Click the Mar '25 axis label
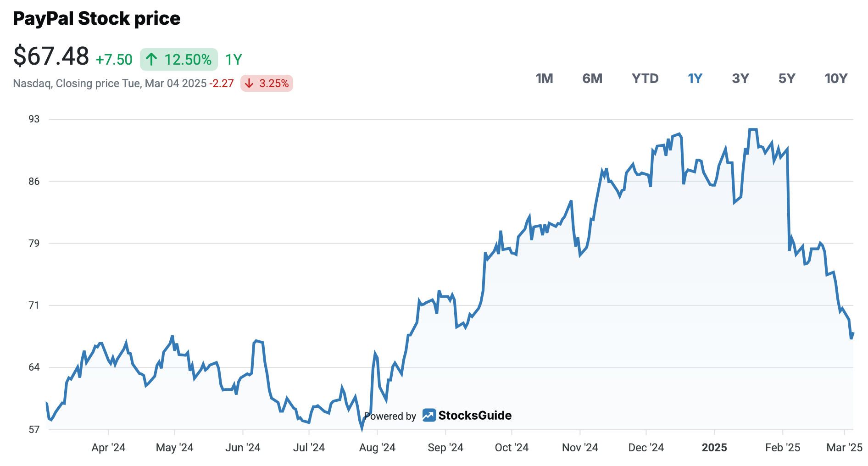The height and width of the screenshot is (466, 868). pos(844,448)
